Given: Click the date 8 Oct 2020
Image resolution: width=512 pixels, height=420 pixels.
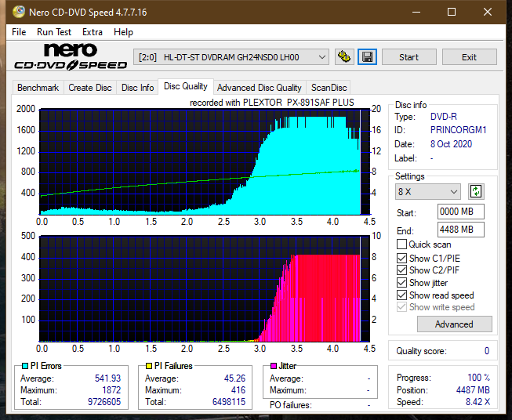Looking at the screenshot, I should (451, 144).
